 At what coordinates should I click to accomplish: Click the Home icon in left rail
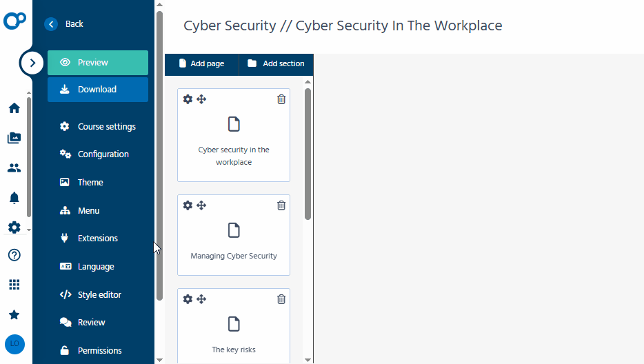(14, 108)
